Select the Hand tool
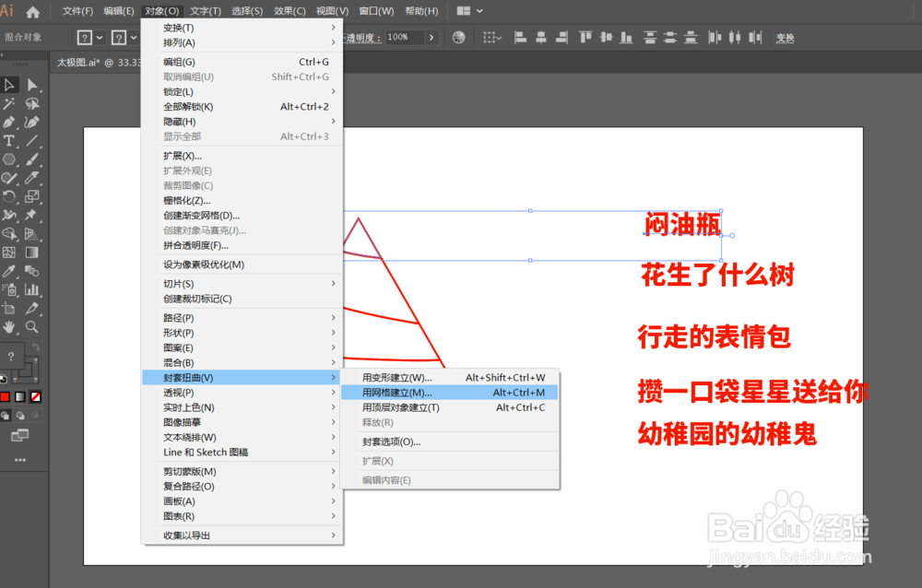This screenshot has width=922, height=588. pyautogui.click(x=9, y=327)
